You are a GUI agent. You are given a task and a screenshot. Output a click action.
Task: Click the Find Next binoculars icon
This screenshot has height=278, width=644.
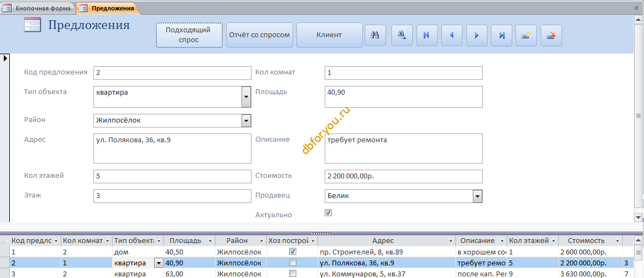coord(402,36)
